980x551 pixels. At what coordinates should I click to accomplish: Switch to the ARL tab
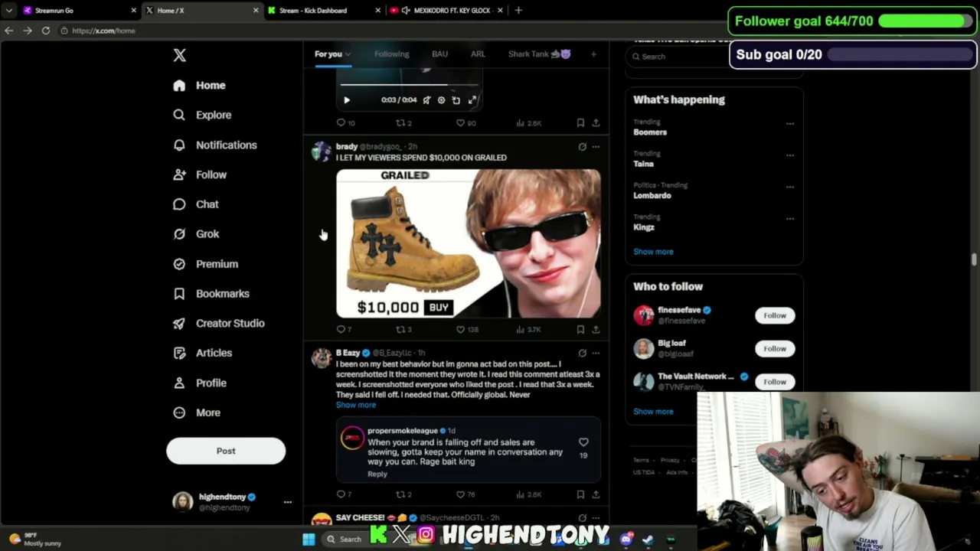[x=478, y=54]
